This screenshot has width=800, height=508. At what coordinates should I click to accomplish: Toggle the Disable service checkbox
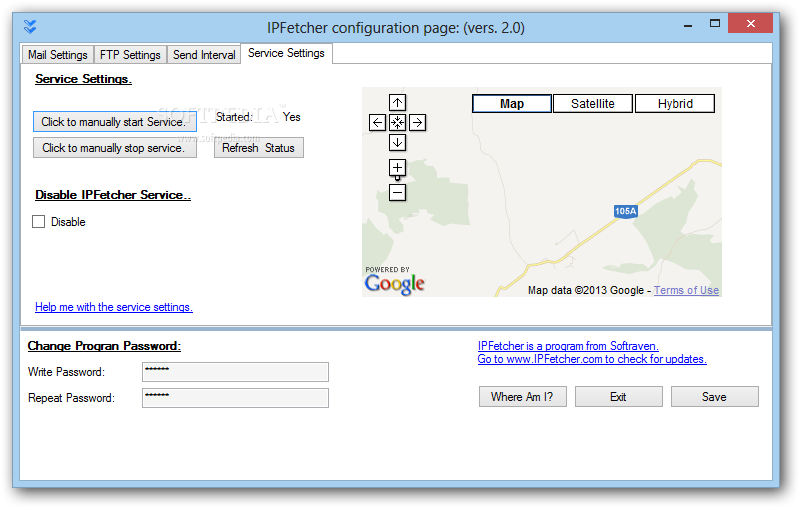(39, 221)
